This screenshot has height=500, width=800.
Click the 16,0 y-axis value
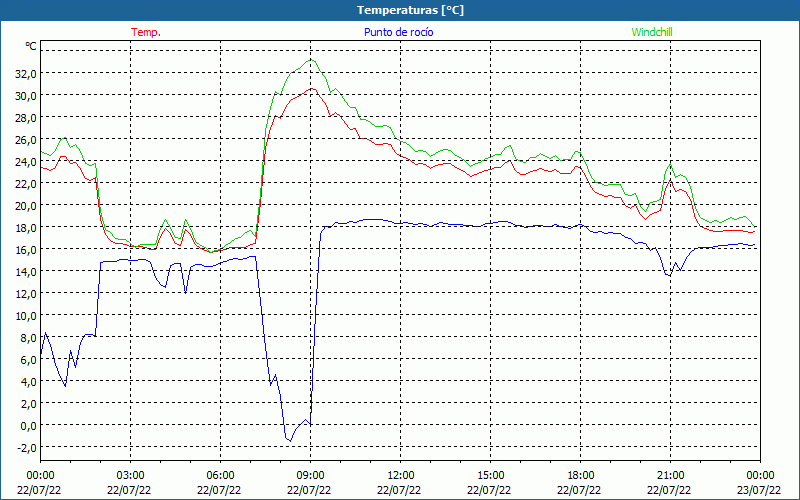tap(26, 250)
